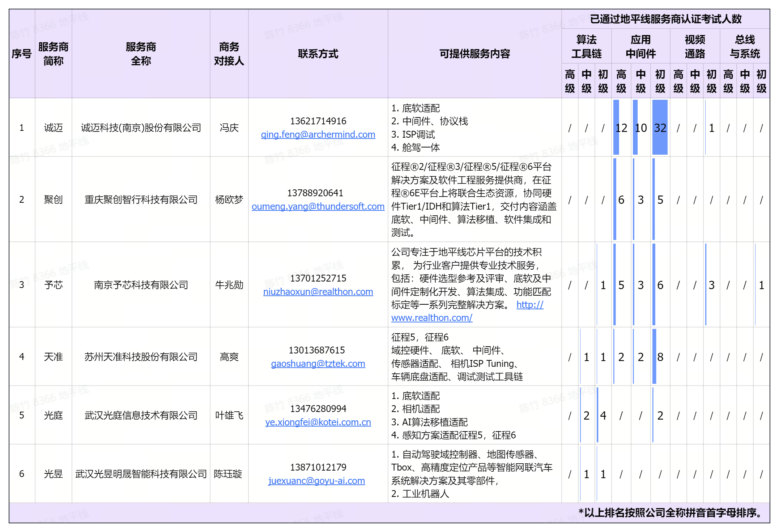Open the www.realthon.com website link
Viewport: 779px width, 532px height.
(431, 318)
